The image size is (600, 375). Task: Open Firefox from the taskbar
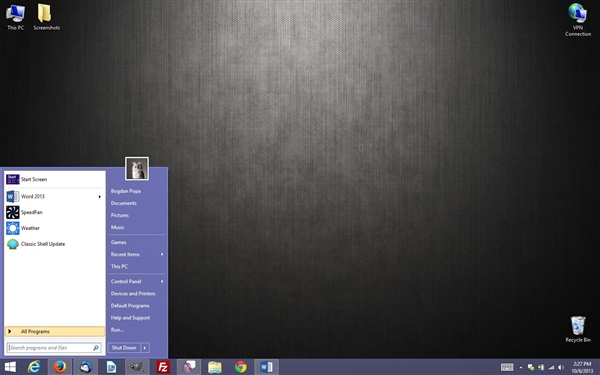60,367
